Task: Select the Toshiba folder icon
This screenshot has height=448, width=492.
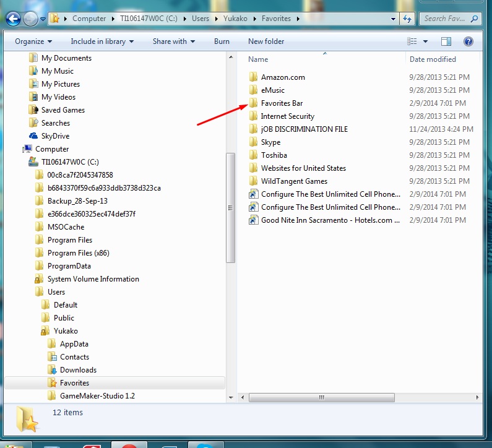Action: click(x=253, y=155)
